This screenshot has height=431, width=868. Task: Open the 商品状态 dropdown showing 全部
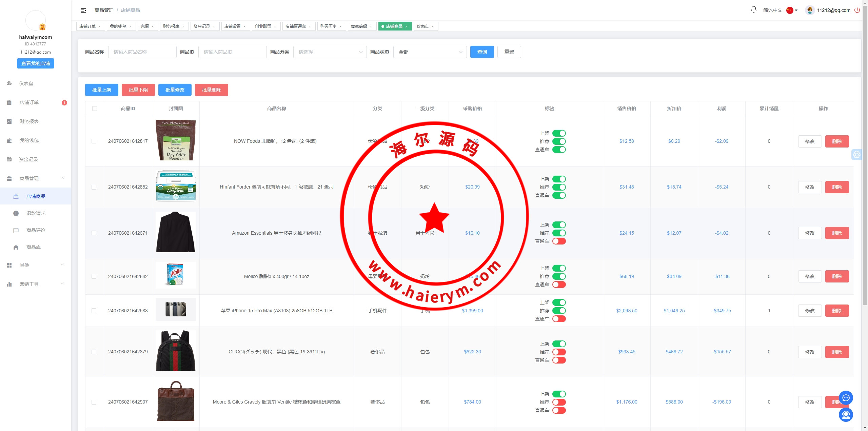(x=430, y=52)
